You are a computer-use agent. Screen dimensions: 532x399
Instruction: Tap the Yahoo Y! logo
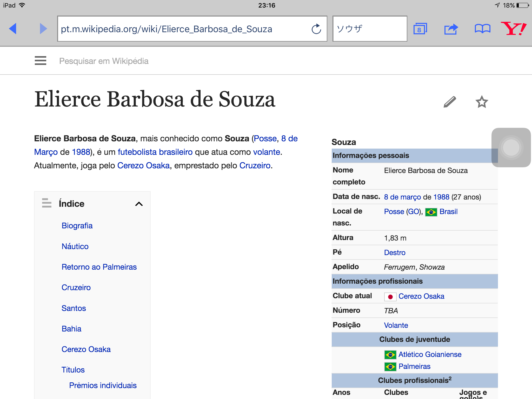point(514,28)
